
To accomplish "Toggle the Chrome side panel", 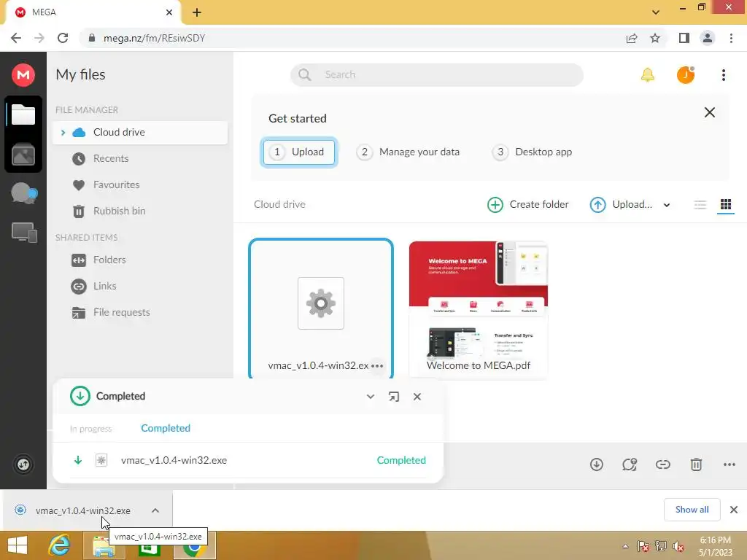I will coord(684,38).
